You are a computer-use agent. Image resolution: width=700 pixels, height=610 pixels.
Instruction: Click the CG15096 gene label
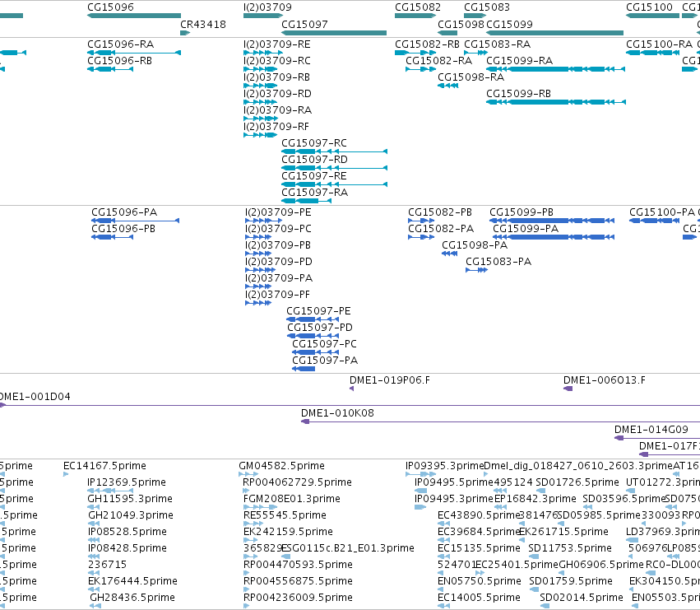(110, 7)
